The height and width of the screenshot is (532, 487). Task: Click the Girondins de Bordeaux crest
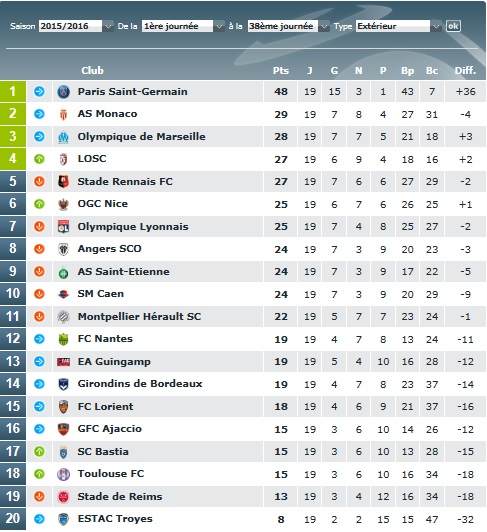(x=63, y=384)
